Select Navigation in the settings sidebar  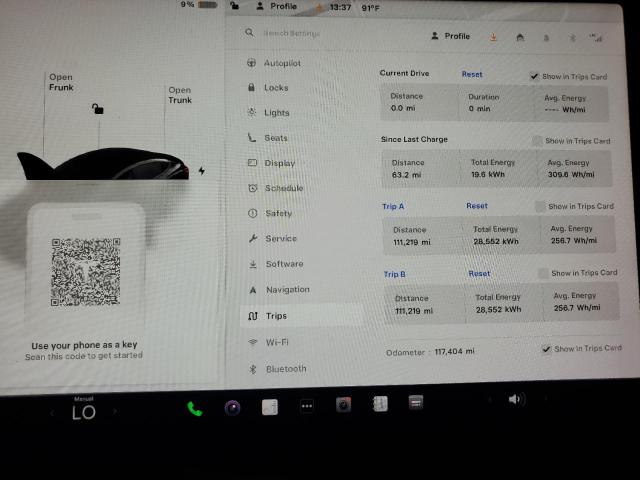[x=287, y=290]
